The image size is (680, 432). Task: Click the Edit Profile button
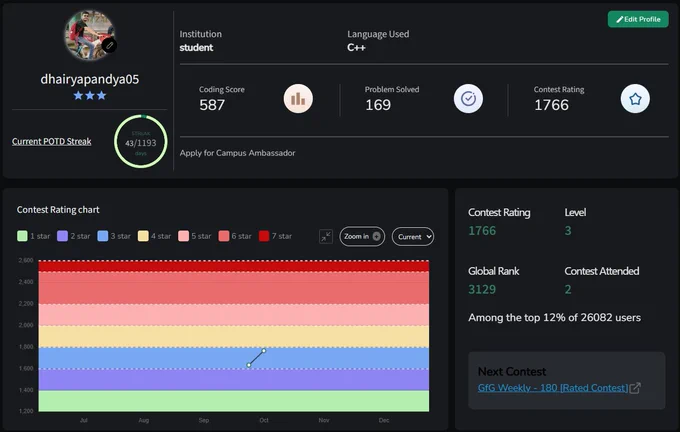pyautogui.click(x=638, y=19)
